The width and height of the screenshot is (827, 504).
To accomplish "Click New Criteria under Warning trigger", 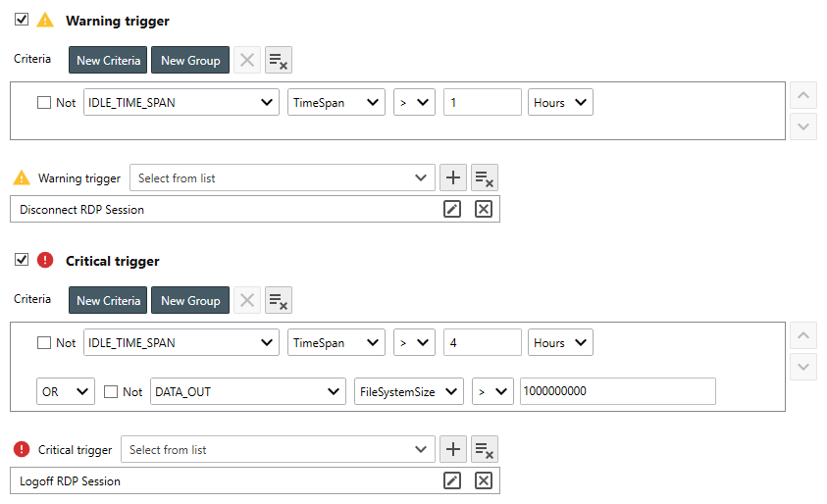I will click(108, 60).
